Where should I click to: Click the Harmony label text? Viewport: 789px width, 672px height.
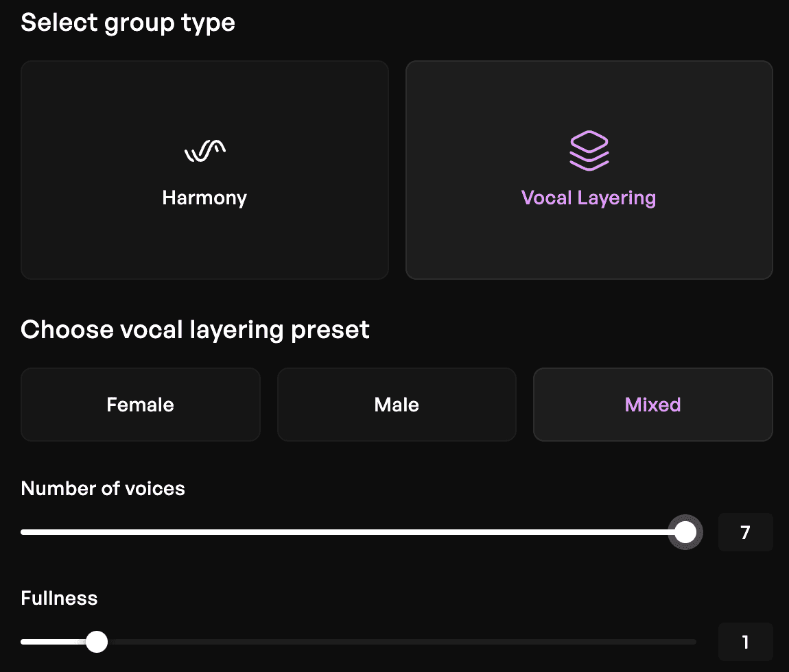tap(204, 197)
